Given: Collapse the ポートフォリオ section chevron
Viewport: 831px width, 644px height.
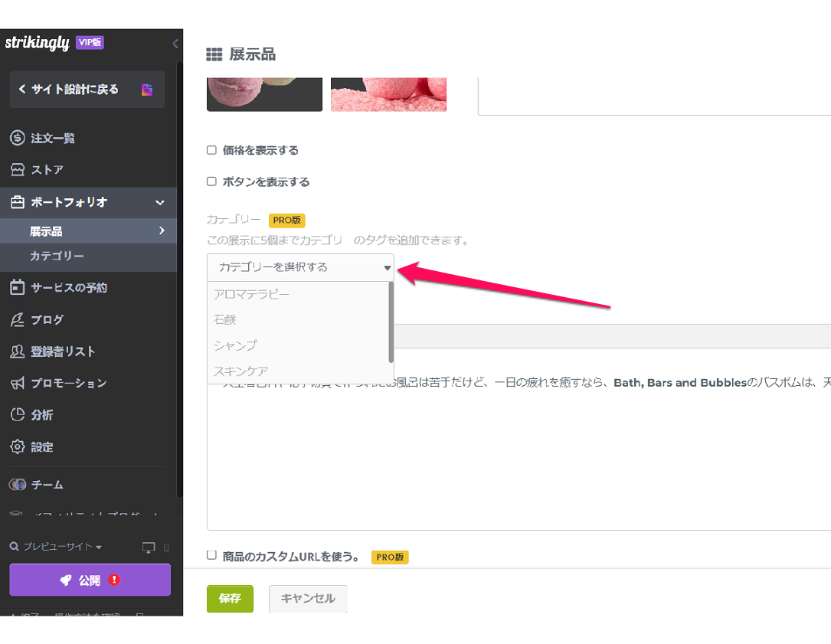Looking at the screenshot, I should click(x=159, y=202).
